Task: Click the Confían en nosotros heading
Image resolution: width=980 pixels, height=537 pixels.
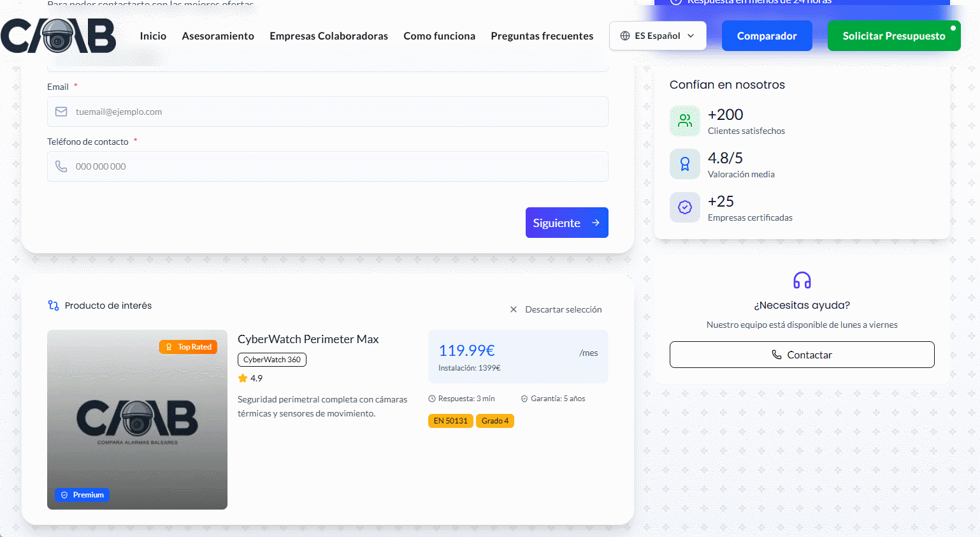Action: coord(727,85)
